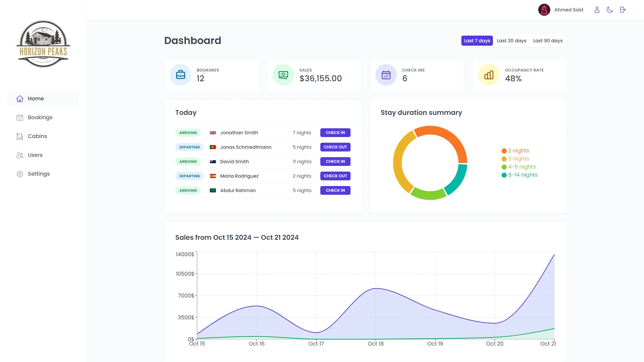The height and width of the screenshot is (362, 644).
Task: Select the 'Last 90 days' tab
Action: click(548, 41)
